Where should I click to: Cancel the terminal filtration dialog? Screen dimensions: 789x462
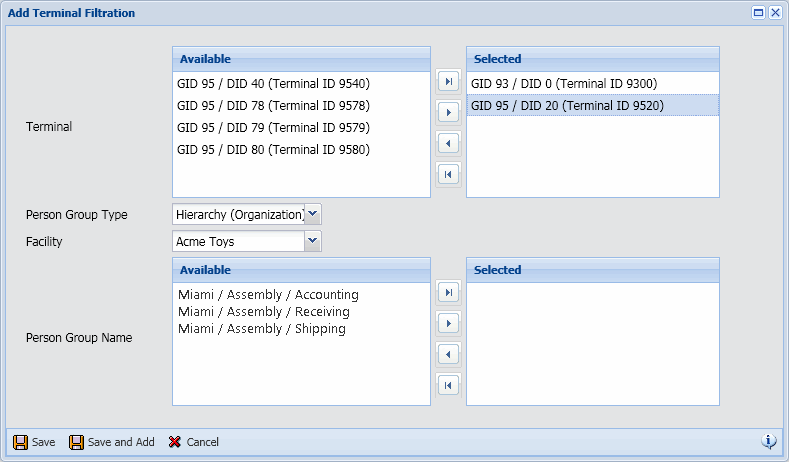click(193, 442)
